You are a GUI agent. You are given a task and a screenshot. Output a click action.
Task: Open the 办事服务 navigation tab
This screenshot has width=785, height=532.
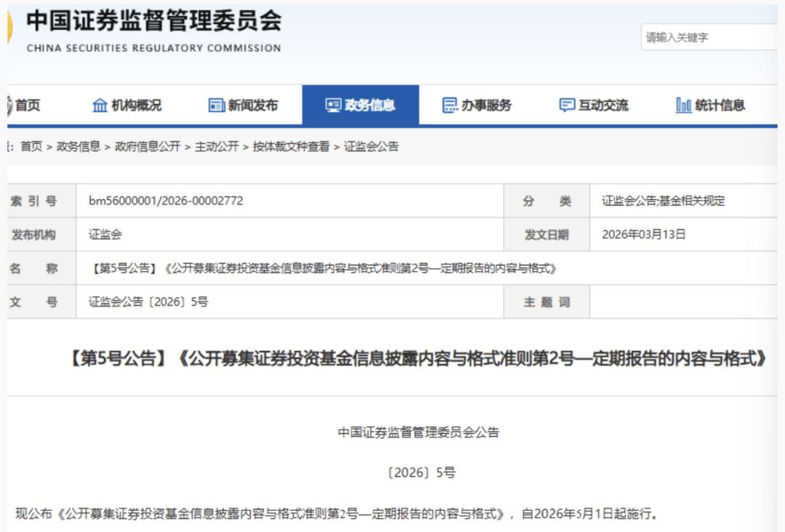tap(477, 105)
